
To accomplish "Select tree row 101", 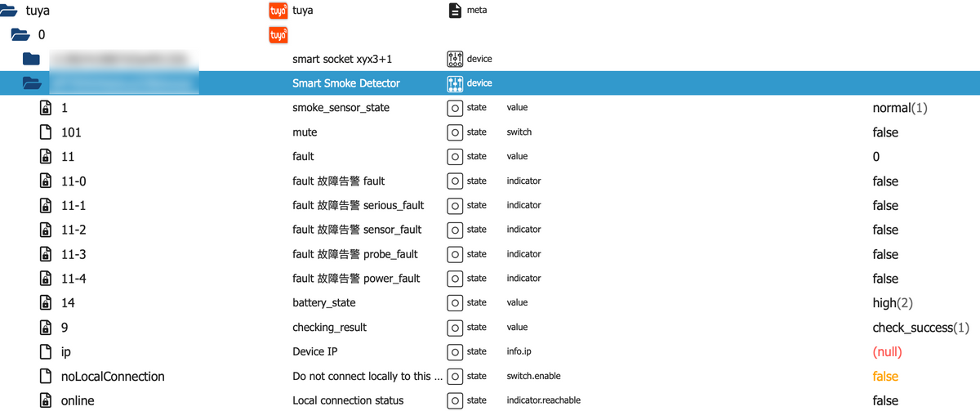I will point(490,132).
